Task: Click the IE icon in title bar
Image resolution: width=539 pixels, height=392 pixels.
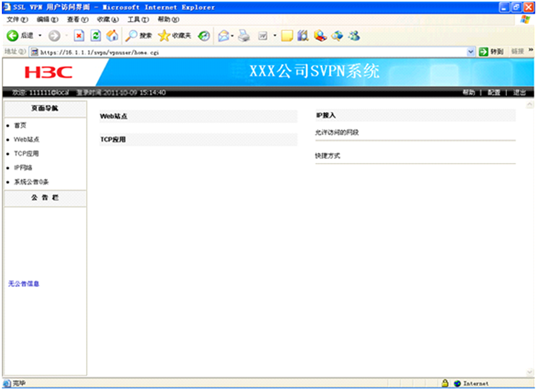Action: 7,7
